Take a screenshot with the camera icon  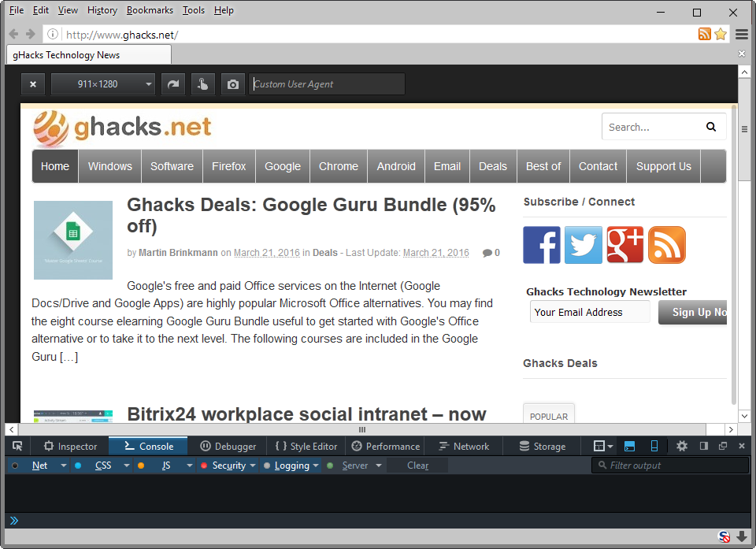pyautogui.click(x=233, y=84)
